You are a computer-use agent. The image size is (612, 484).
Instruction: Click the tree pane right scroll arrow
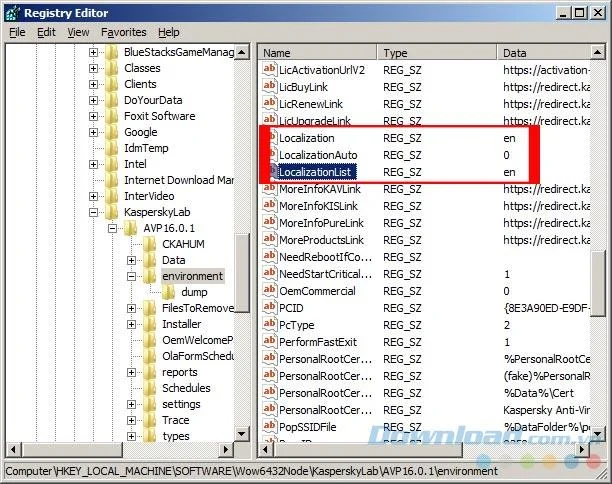point(226,449)
